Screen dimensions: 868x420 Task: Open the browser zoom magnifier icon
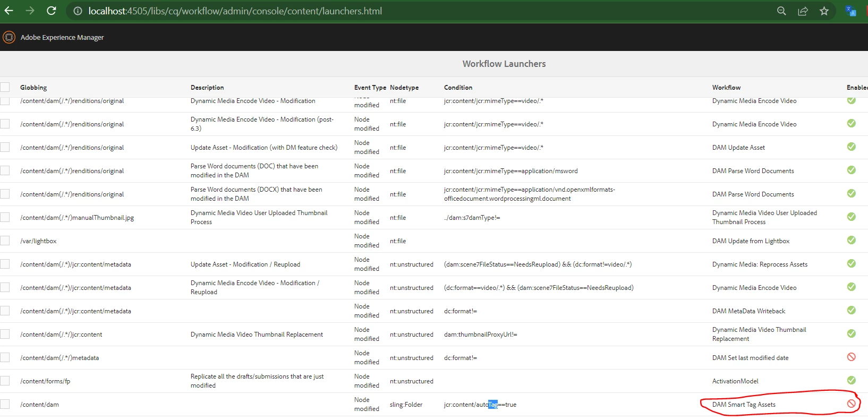click(781, 11)
